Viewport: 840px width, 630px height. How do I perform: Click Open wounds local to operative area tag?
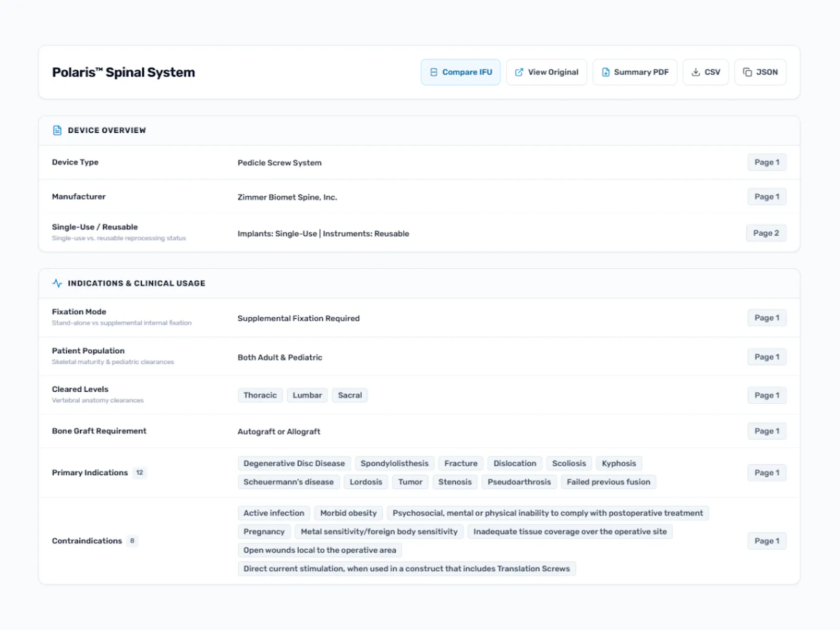[320, 550]
